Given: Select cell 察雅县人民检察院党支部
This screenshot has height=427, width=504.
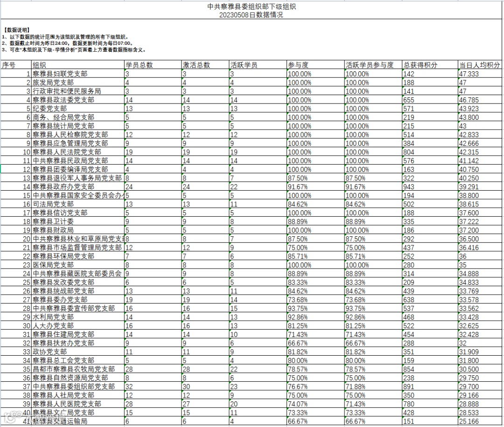Looking at the screenshot, I should [78, 135].
